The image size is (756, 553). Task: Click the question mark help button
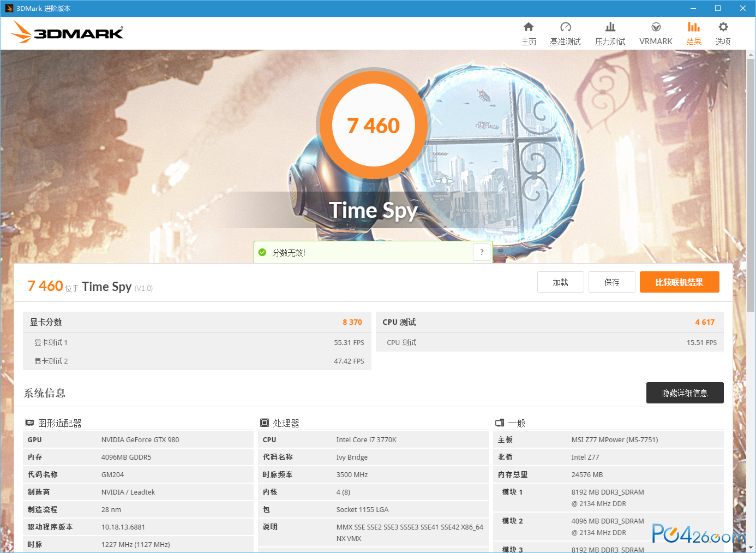tap(482, 252)
